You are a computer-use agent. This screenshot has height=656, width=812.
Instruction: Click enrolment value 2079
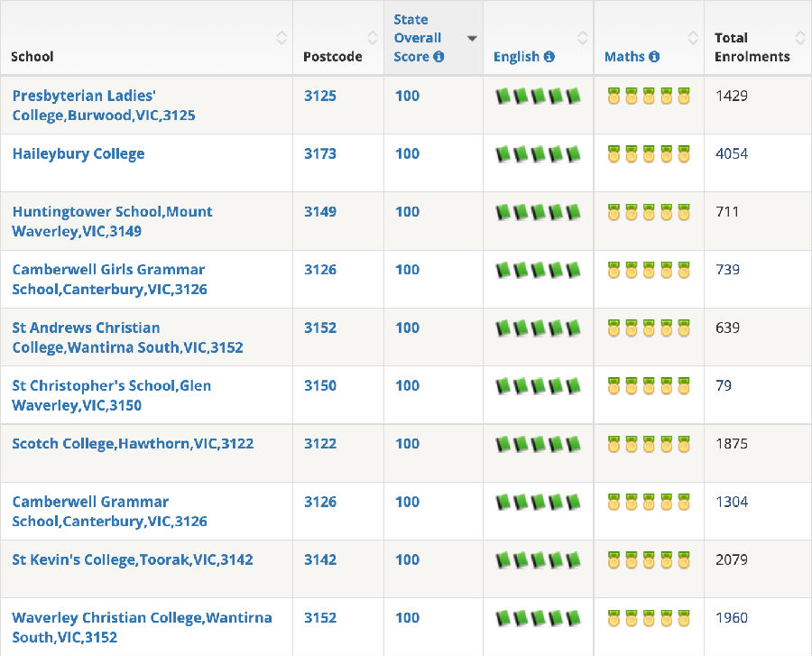[731, 559]
